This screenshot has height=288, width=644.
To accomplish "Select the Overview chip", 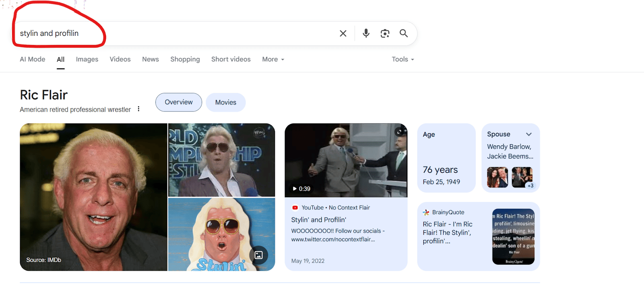I will click(x=179, y=102).
